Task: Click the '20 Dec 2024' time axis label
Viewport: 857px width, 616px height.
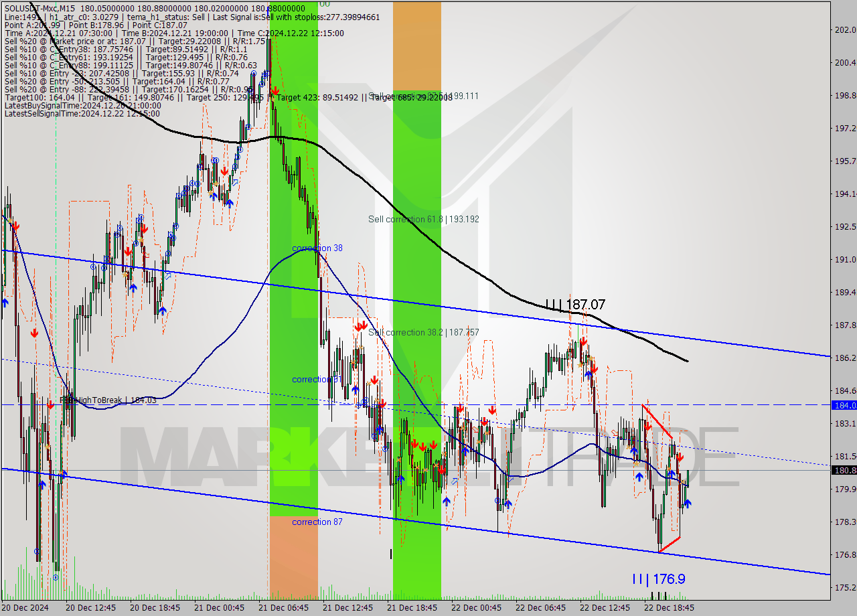Action: tap(25, 608)
